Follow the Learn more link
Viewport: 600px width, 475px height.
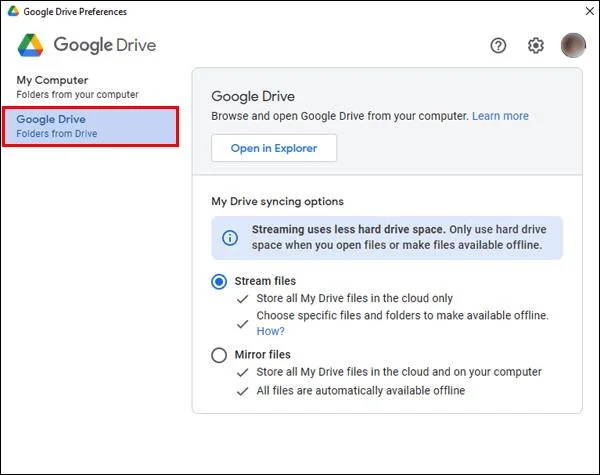pyautogui.click(x=500, y=116)
